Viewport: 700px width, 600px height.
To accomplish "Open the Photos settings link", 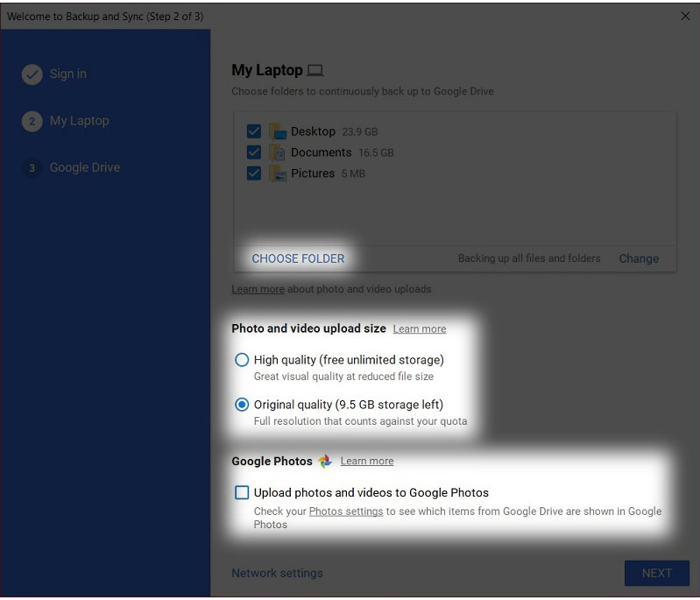I will 346,512.
